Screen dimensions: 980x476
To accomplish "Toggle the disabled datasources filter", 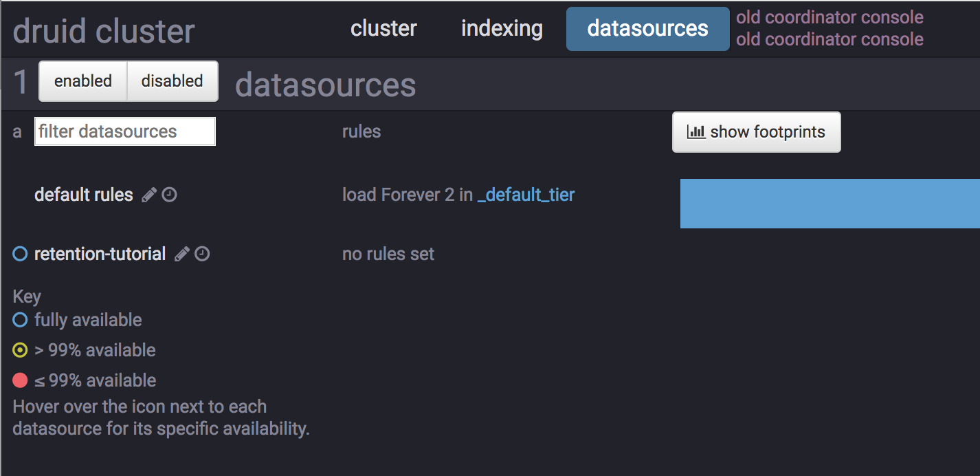I will [x=172, y=81].
